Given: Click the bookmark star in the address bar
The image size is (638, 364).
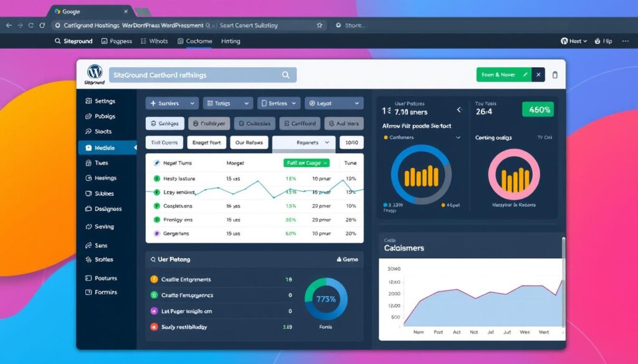Looking at the screenshot, I should 319,26.
